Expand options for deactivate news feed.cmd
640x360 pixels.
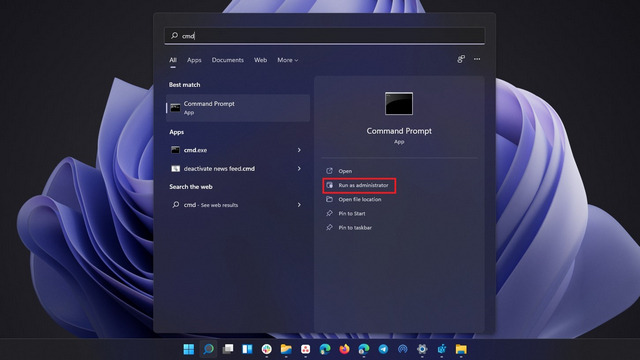pos(299,168)
